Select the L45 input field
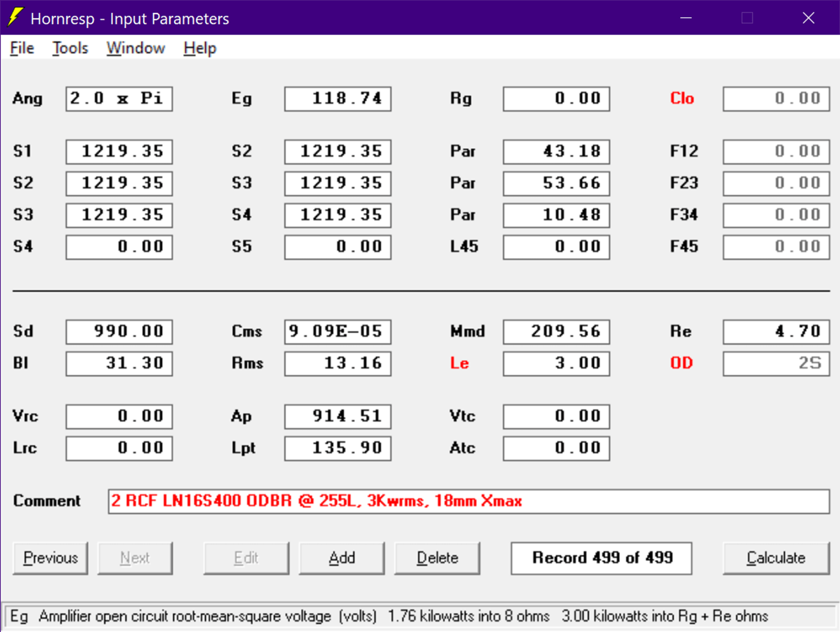840x632 pixels. point(556,247)
